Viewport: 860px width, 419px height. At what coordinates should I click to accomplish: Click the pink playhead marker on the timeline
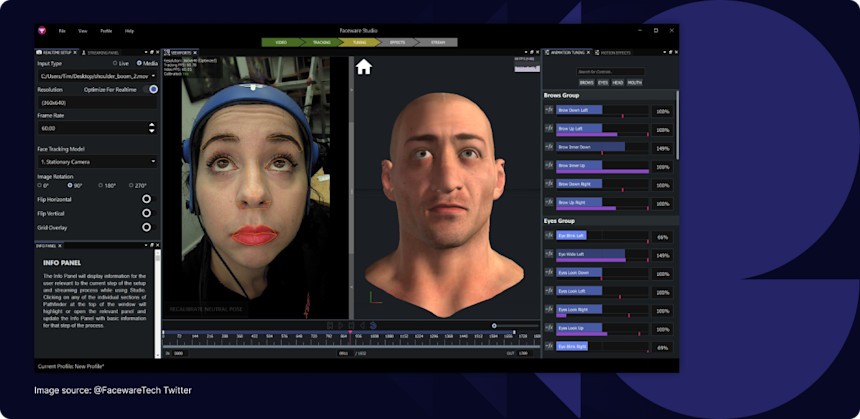pos(350,332)
